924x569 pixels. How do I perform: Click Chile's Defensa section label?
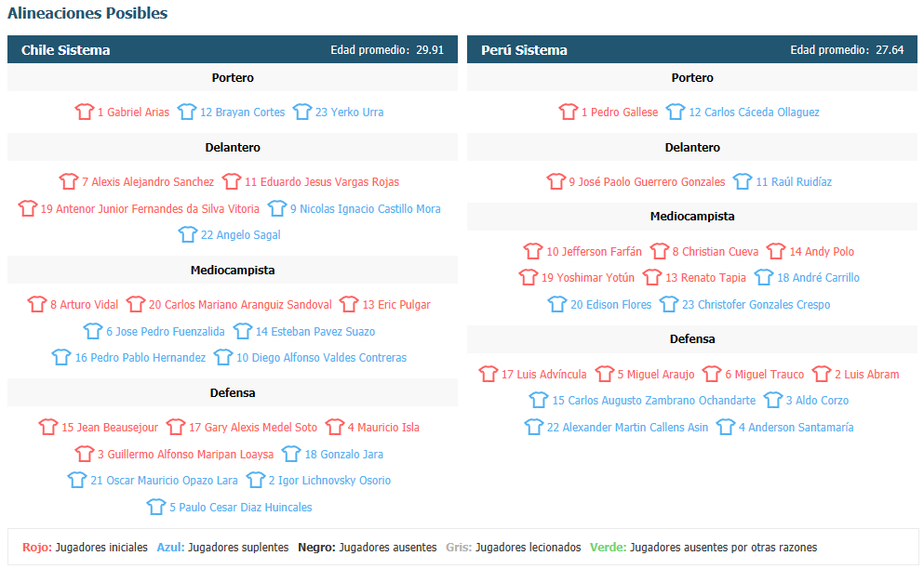[233, 393]
